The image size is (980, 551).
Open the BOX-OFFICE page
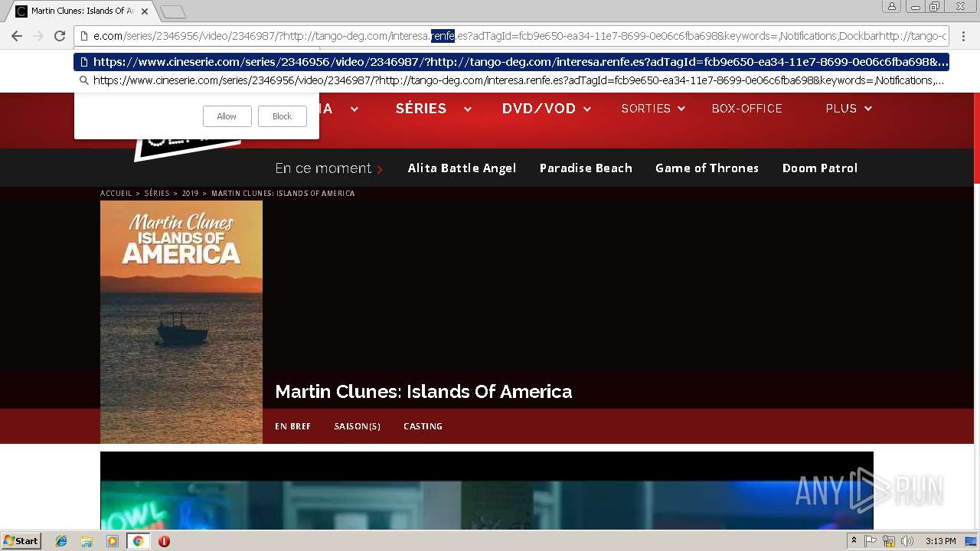click(746, 109)
